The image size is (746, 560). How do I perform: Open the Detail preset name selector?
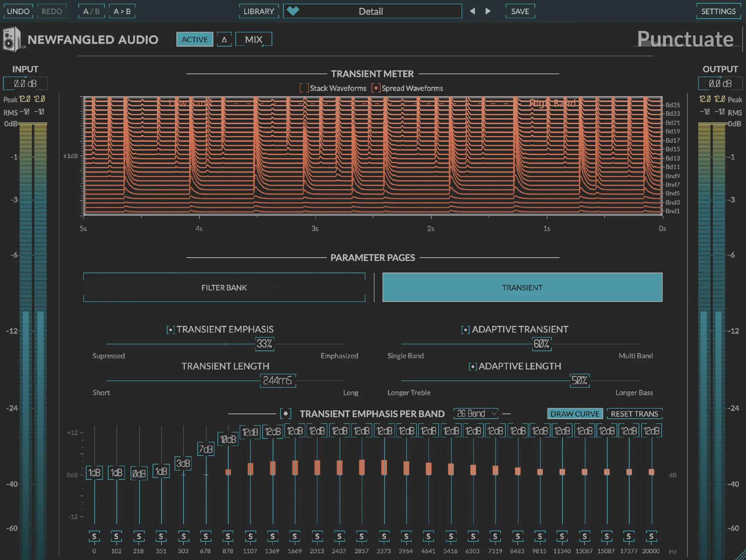(371, 11)
